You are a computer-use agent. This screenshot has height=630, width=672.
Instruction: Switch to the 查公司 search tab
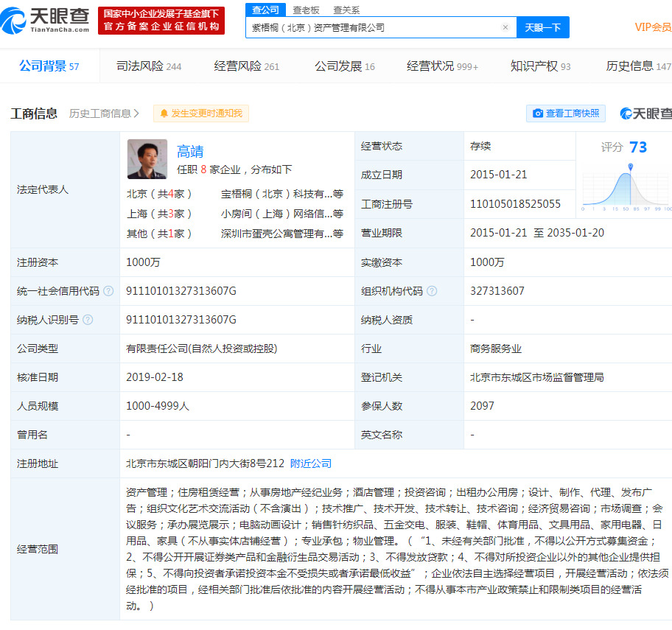coord(265,10)
